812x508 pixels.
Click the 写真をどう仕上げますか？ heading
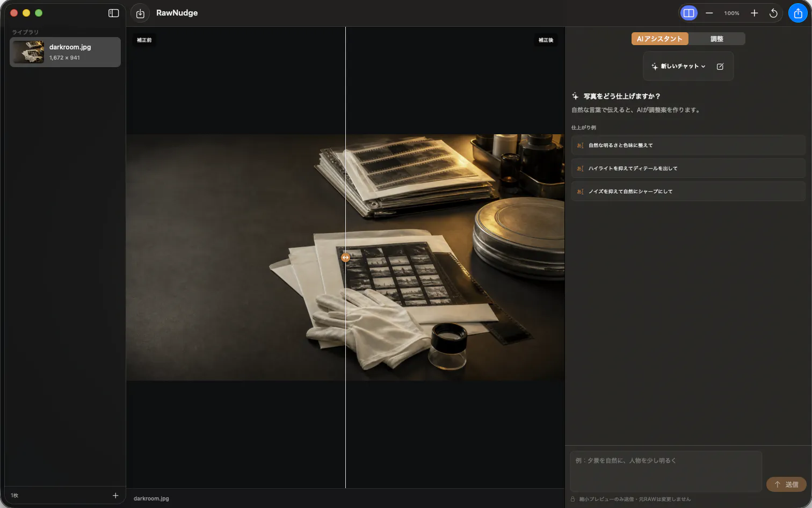coord(622,96)
